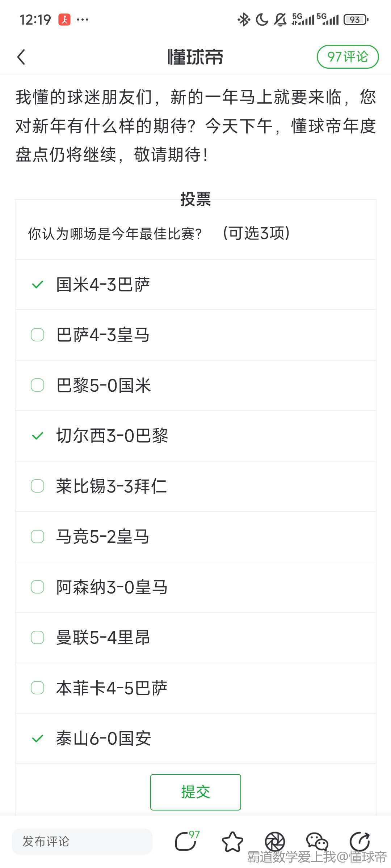
Task: Tap the 懂球帝 title logo
Action: [195, 57]
